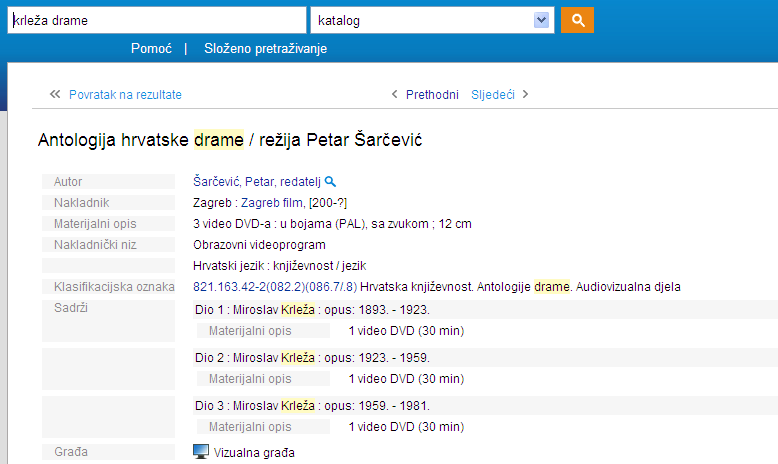Click the orange search magnifier button

pos(577,20)
